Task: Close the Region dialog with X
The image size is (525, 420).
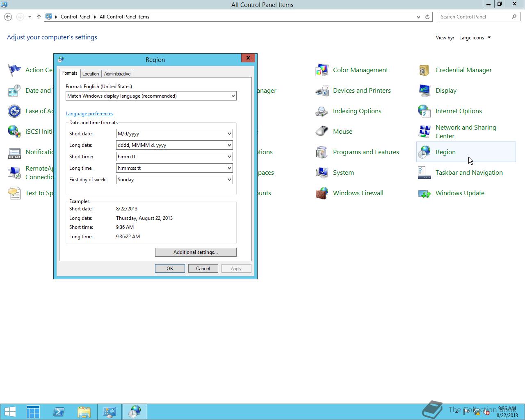Action: 248,58
